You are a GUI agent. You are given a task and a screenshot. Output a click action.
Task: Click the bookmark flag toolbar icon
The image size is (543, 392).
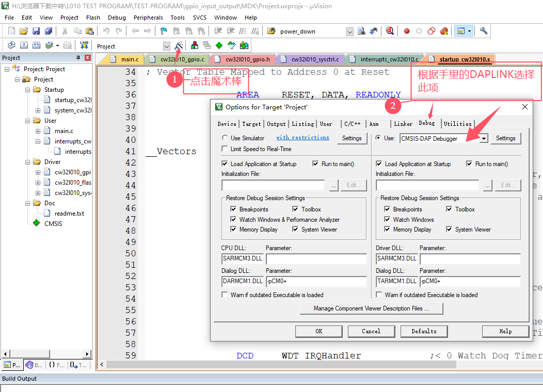164,31
